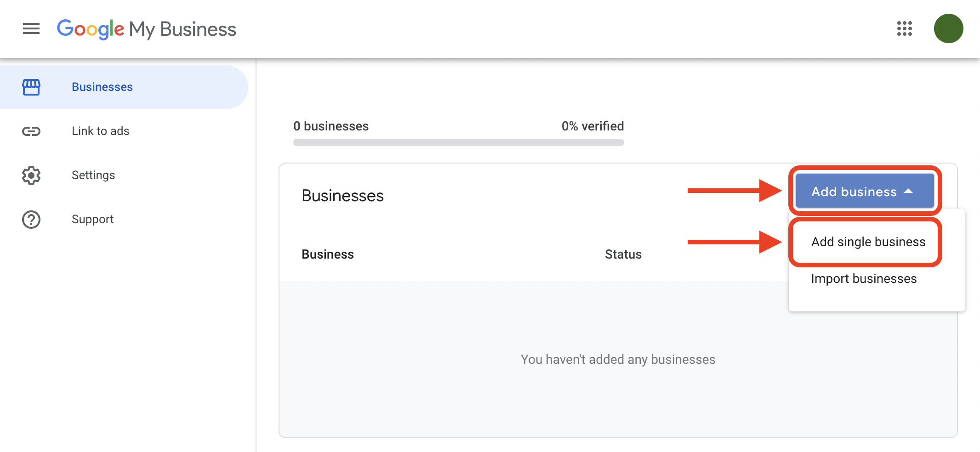Open Settings via the gear icon

[x=31, y=175]
